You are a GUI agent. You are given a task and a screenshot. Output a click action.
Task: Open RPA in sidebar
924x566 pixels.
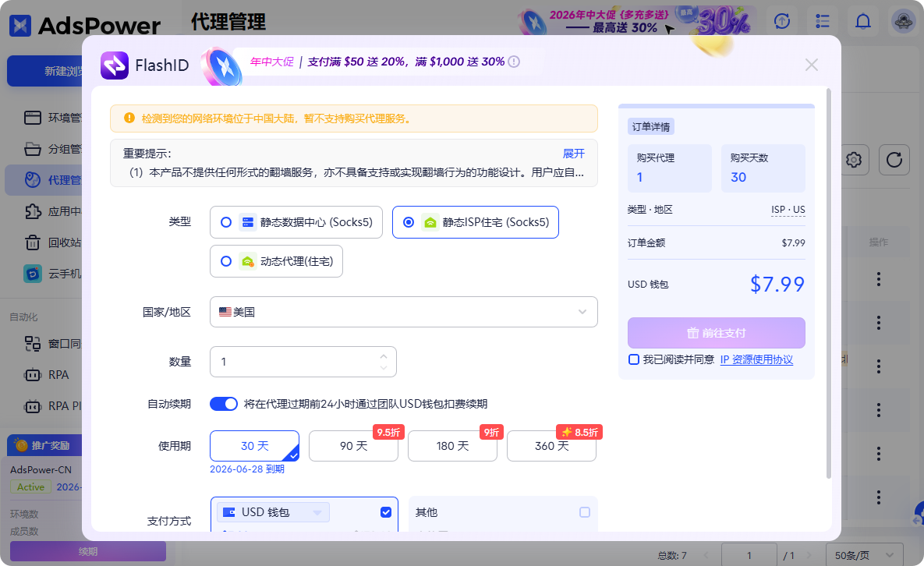click(x=47, y=374)
